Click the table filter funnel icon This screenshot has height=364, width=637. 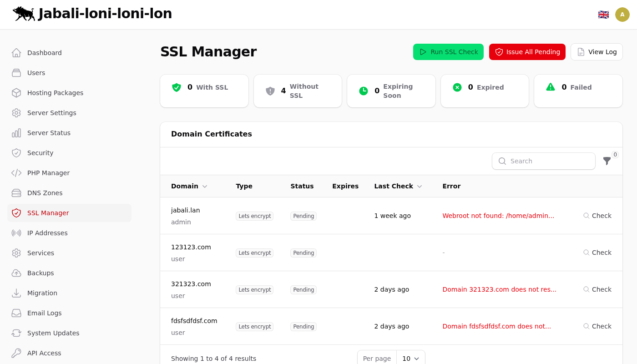(x=607, y=161)
